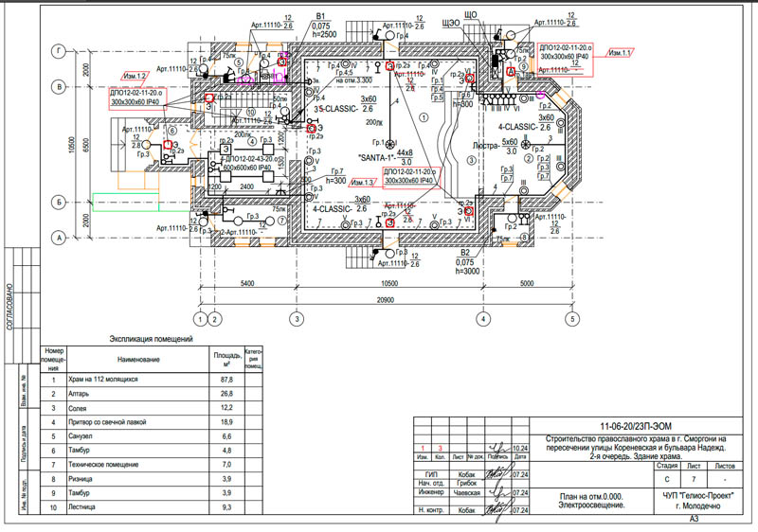Click the revision tag 'Изм.1.1'

click(x=620, y=53)
